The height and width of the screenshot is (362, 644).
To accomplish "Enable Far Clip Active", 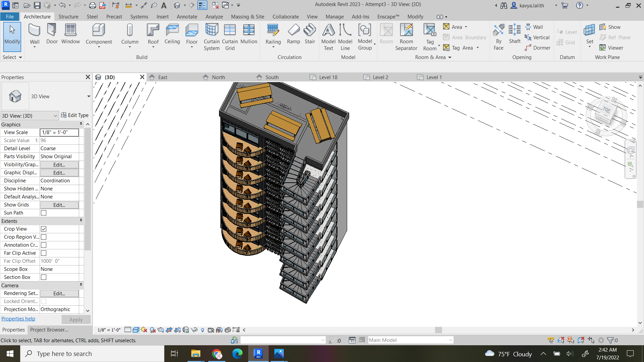I will click(43, 253).
